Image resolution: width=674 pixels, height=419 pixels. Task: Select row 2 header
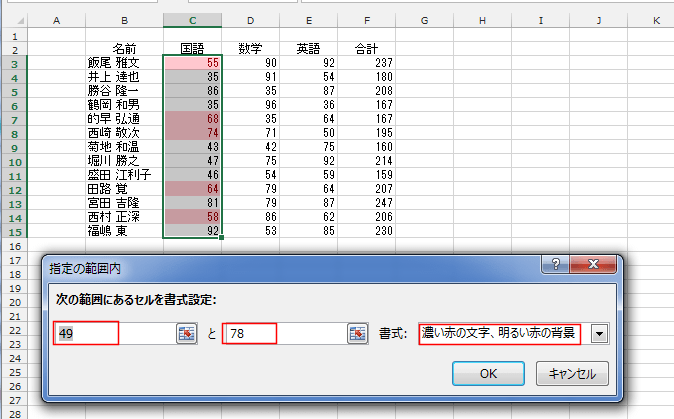15,50
